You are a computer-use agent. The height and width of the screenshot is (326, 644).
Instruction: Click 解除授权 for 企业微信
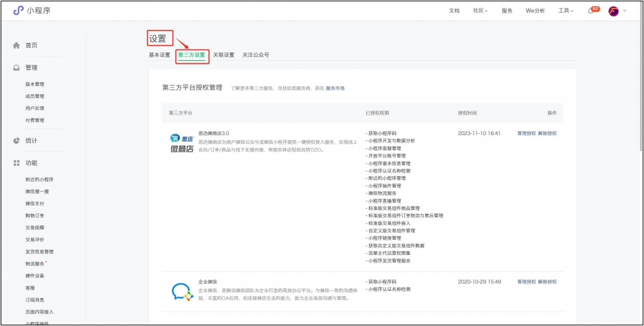point(547,282)
